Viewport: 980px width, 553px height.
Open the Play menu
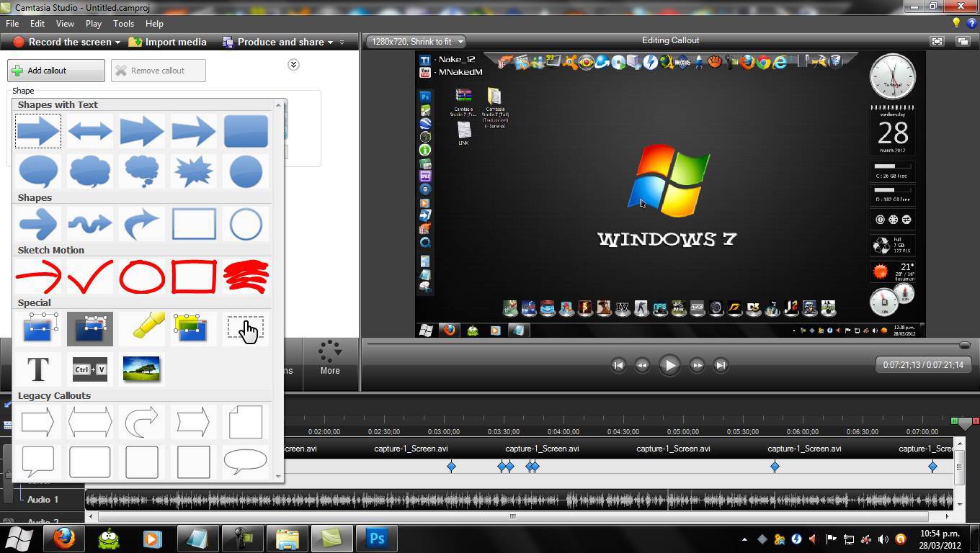point(93,24)
